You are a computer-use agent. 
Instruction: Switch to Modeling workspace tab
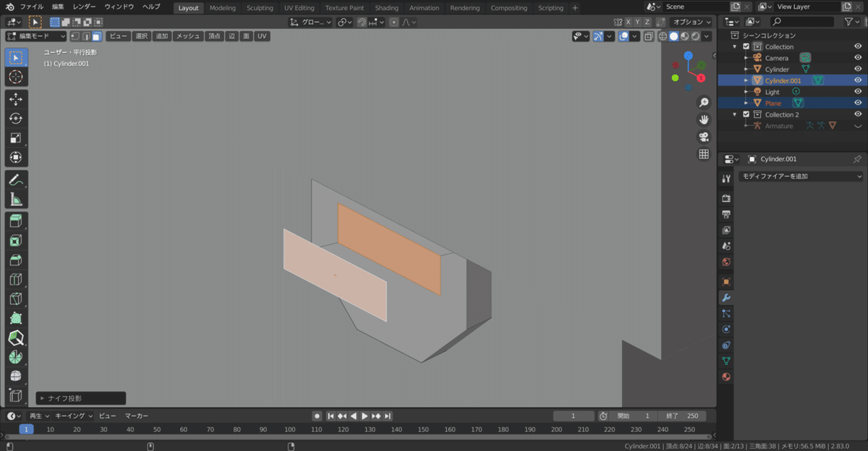point(222,8)
